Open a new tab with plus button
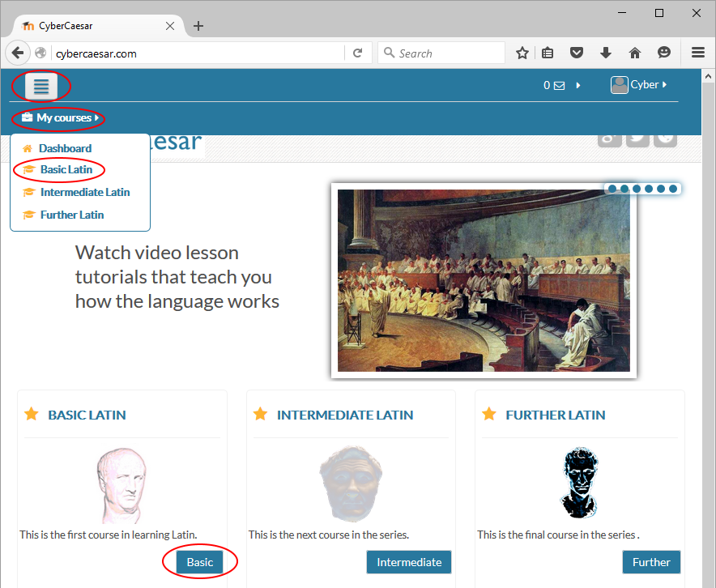 click(198, 26)
